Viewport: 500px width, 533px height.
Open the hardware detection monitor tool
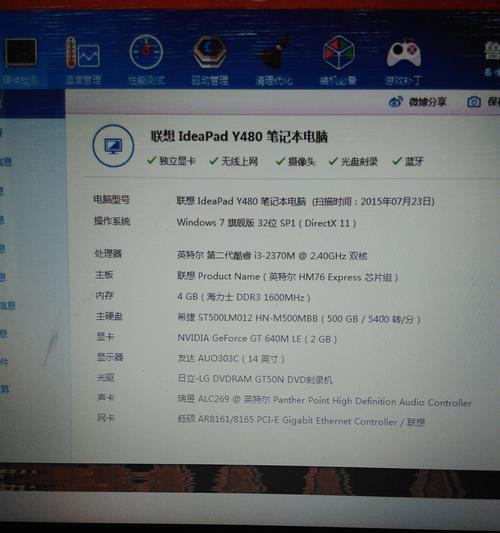pyautogui.click(x=20, y=61)
